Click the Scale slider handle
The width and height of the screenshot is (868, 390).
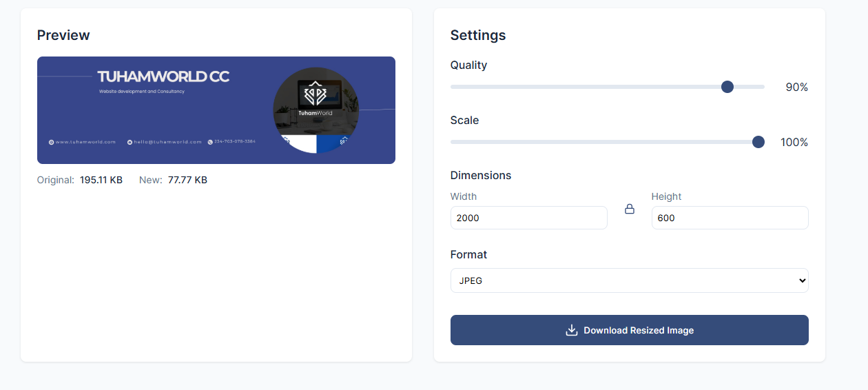coord(758,142)
